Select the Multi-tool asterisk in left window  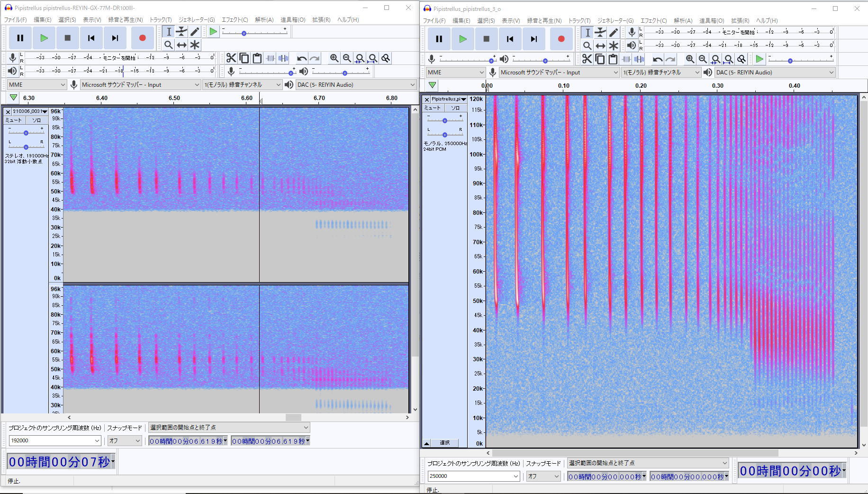point(195,45)
